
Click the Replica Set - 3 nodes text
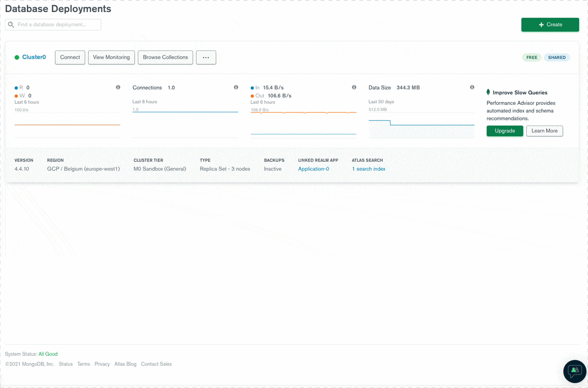225,169
